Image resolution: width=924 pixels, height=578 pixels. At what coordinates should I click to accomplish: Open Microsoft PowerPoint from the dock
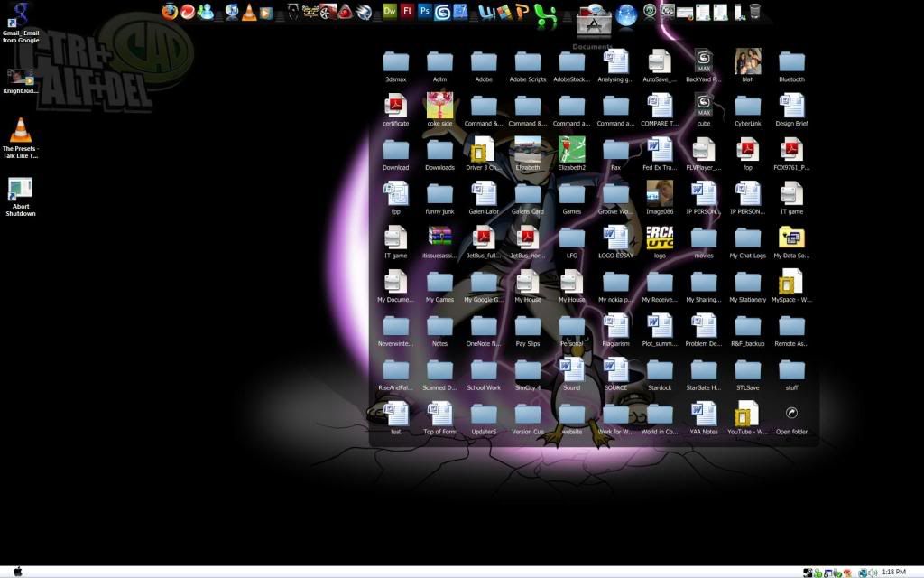522,12
